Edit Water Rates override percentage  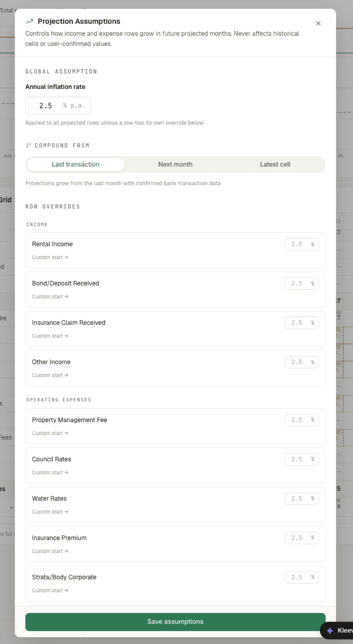click(x=302, y=499)
